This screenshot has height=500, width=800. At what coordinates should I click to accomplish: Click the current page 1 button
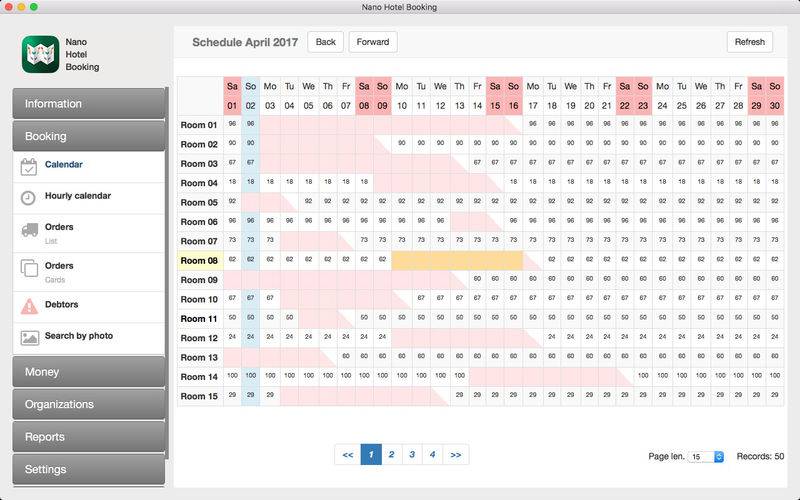point(371,455)
